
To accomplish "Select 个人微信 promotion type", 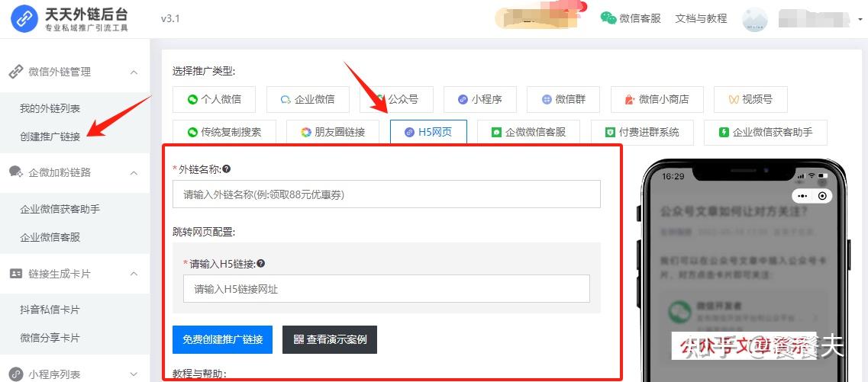I will click(x=215, y=100).
